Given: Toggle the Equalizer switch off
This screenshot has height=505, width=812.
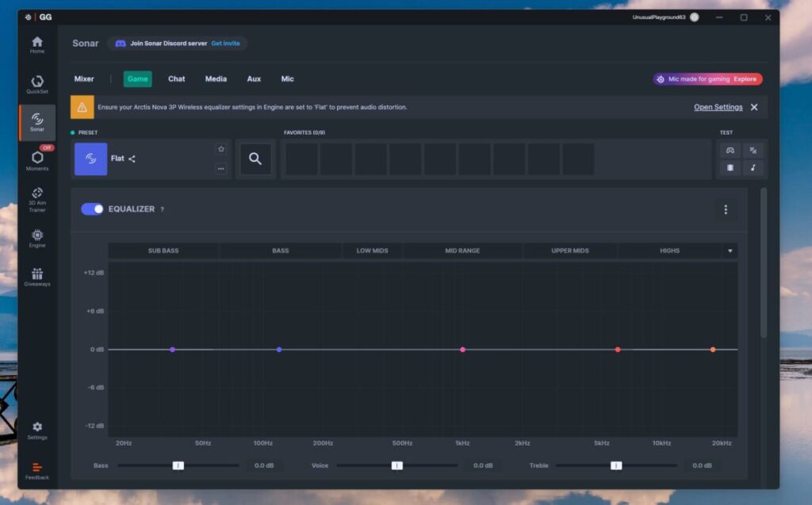Looking at the screenshot, I should pyautogui.click(x=92, y=209).
